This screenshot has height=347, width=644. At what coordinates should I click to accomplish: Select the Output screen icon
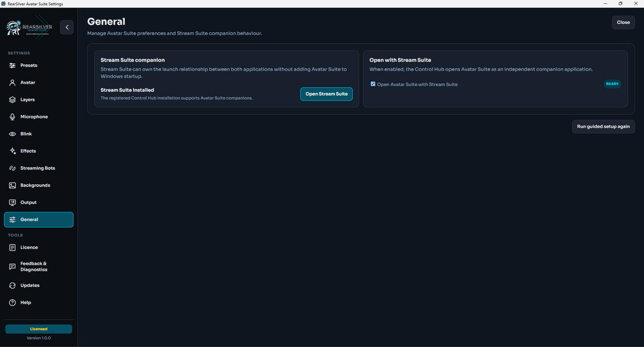click(x=13, y=203)
